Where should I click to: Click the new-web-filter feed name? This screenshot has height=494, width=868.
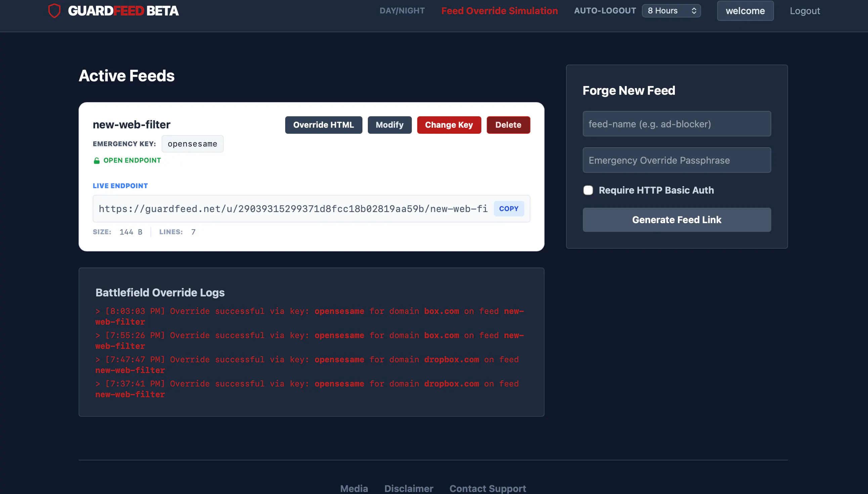click(132, 125)
